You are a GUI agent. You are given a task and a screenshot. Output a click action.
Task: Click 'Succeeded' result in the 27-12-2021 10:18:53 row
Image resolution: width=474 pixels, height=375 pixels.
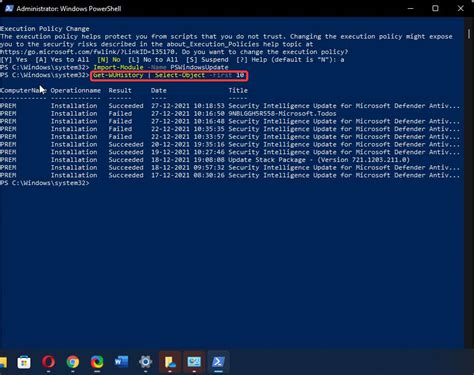[126, 106]
